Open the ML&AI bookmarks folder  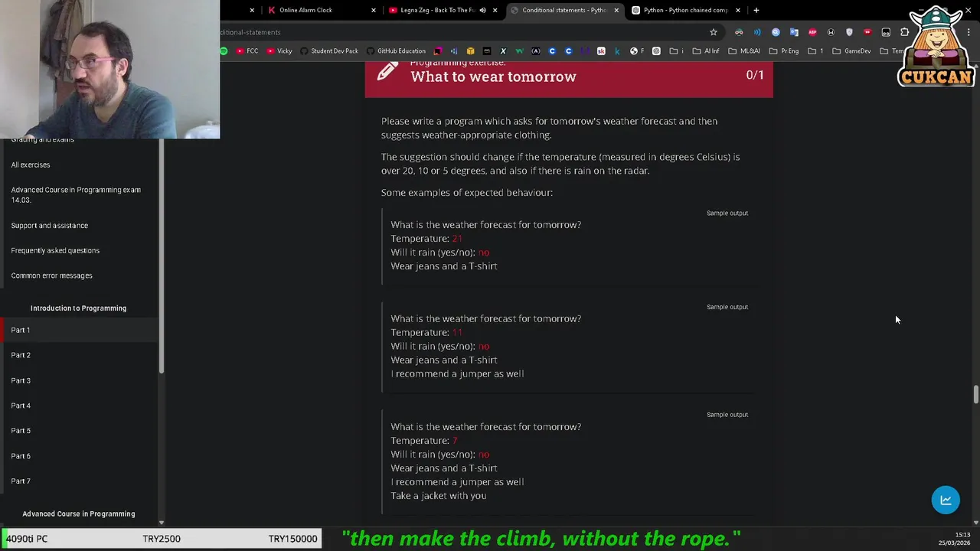744,51
